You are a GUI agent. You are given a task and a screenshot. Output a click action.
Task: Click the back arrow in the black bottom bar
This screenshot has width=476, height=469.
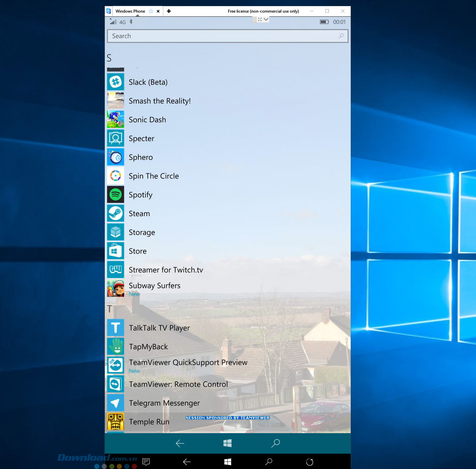187,462
